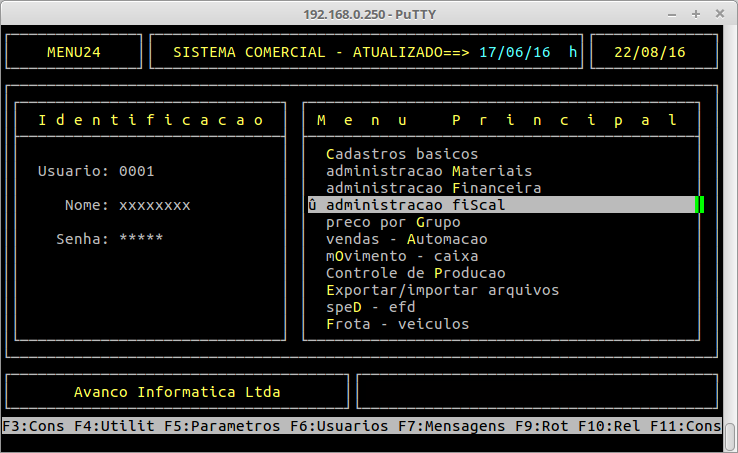Click the update date 17/06/16
Screen dimensions: 738x453
click(x=514, y=52)
